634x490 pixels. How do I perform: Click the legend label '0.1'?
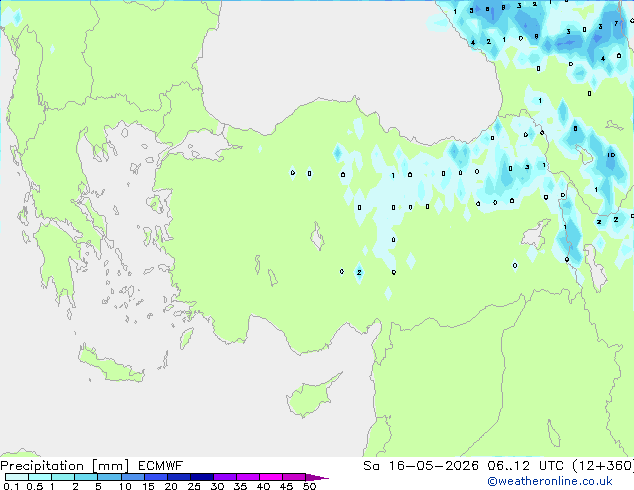(x=11, y=486)
